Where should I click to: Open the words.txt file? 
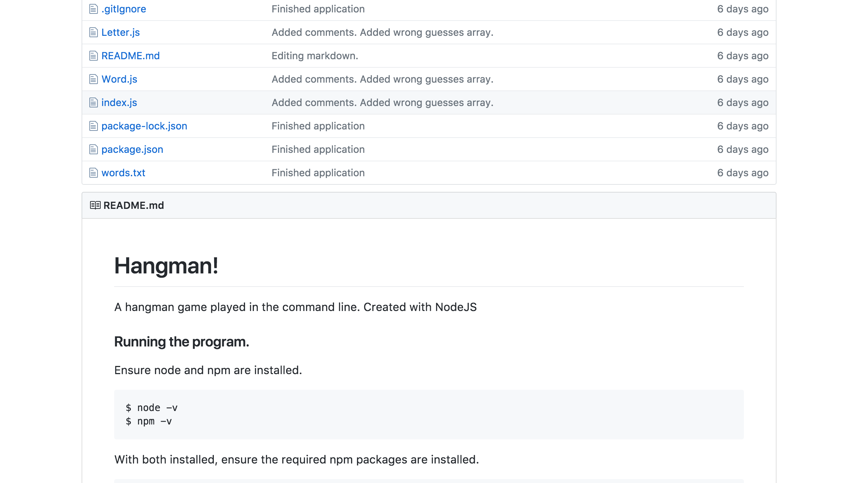tap(123, 173)
